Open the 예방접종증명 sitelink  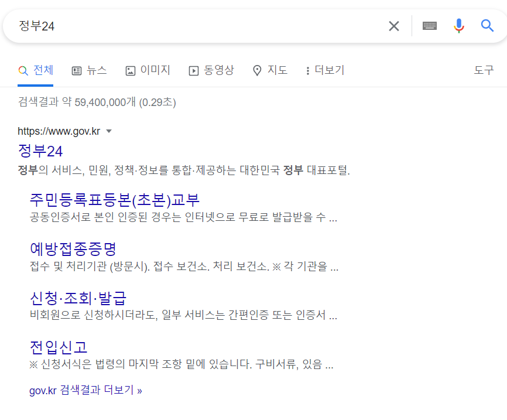[74, 249]
